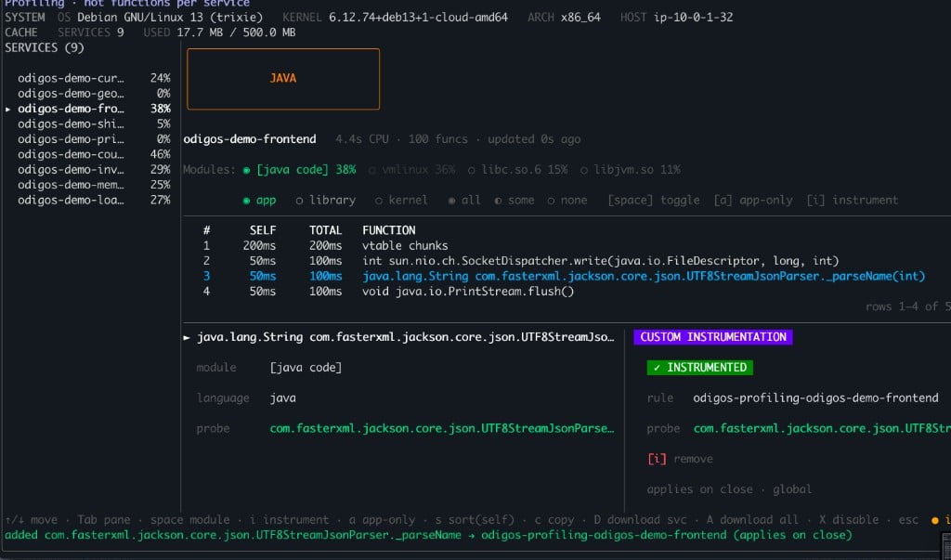Screen dimensions: 951x560
Task: Select the odigos-demo-inv… service row
Action: click(94, 169)
